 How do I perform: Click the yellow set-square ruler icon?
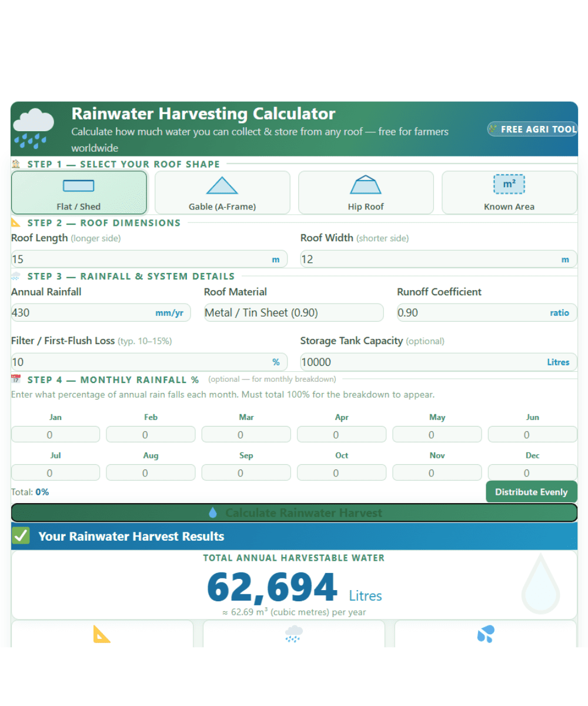point(102,634)
